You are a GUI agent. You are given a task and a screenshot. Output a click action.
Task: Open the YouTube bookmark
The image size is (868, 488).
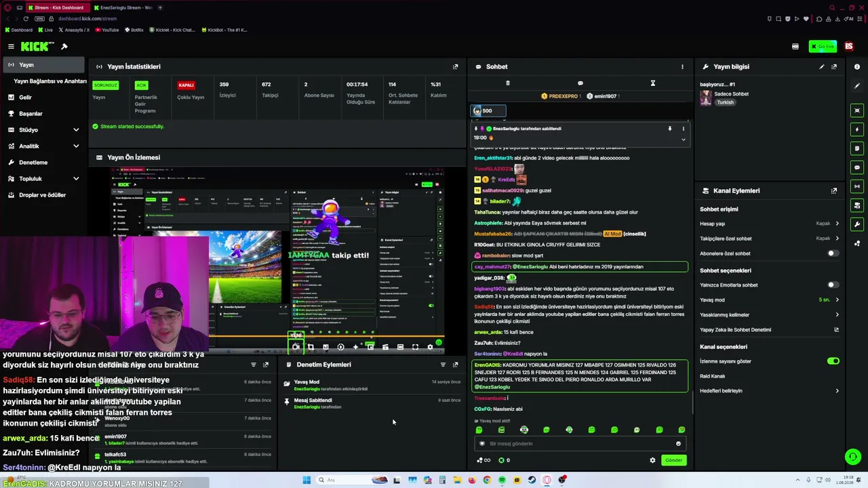click(107, 30)
